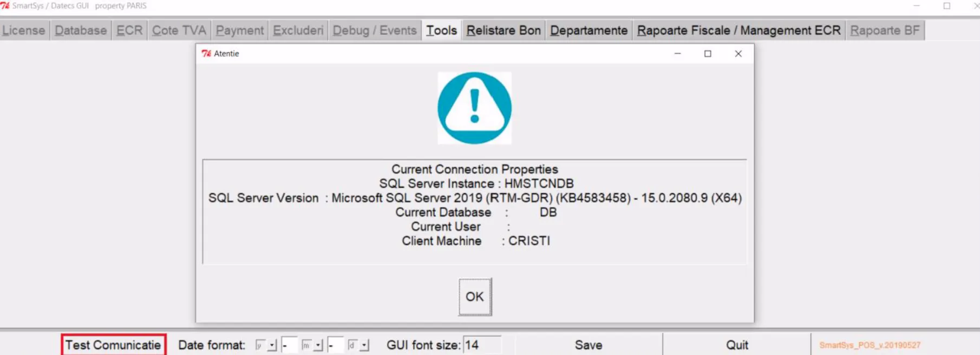Image resolution: width=980 pixels, height=355 pixels.
Task: Switch to the Database tab
Action: [81, 30]
